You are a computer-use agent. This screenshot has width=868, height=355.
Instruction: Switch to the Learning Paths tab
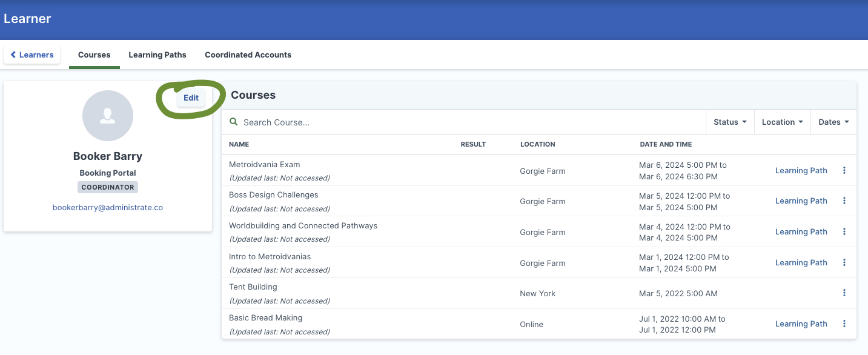click(x=157, y=55)
